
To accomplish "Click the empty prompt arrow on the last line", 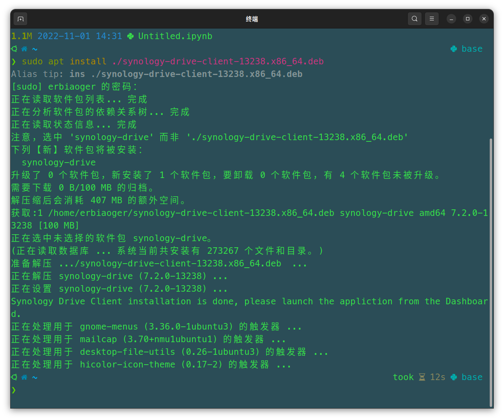I will coord(14,390).
